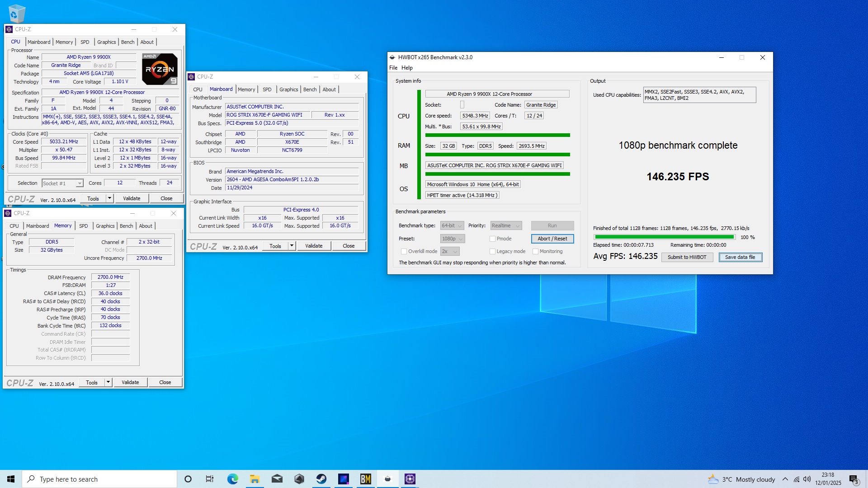Image resolution: width=868 pixels, height=488 pixels.
Task: Click the CPU-Z title icon in the Mainboard window
Action: coord(191,77)
